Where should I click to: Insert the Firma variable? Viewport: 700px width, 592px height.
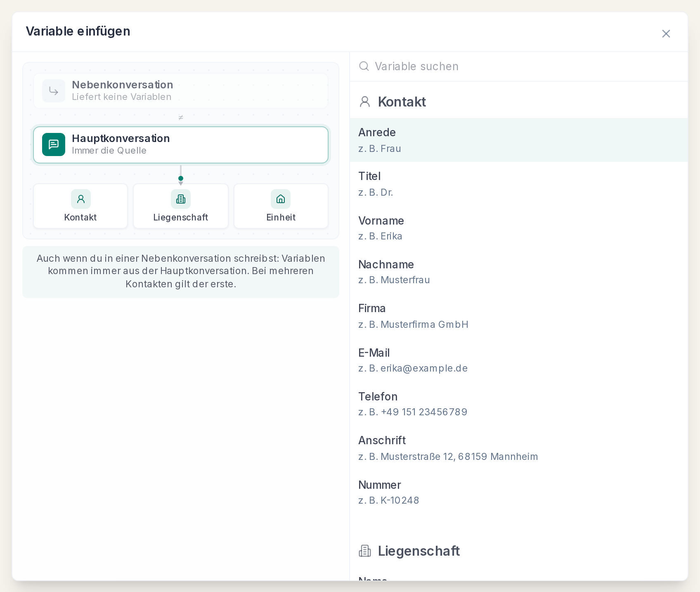[x=518, y=316]
